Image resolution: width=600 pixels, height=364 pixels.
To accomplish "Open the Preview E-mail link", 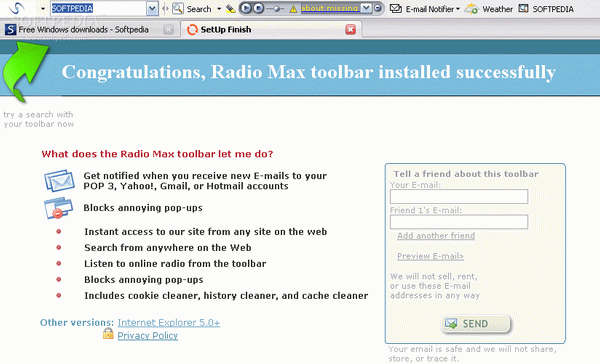I will tap(430, 256).
